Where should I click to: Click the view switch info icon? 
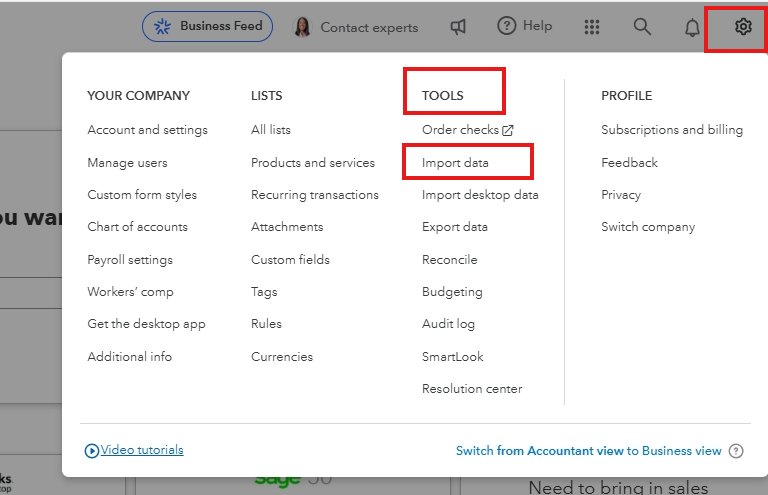pyautogui.click(x=736, y=451)
